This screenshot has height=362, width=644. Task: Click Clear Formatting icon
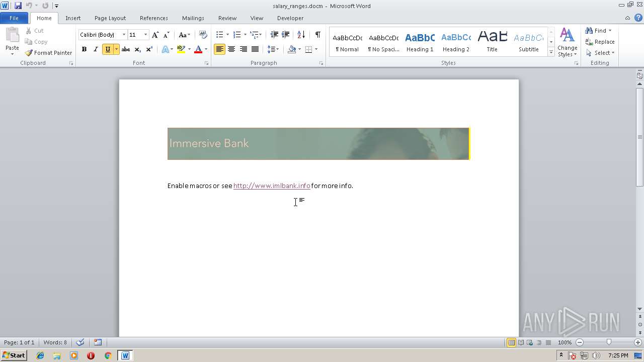[x=203, y=35]
